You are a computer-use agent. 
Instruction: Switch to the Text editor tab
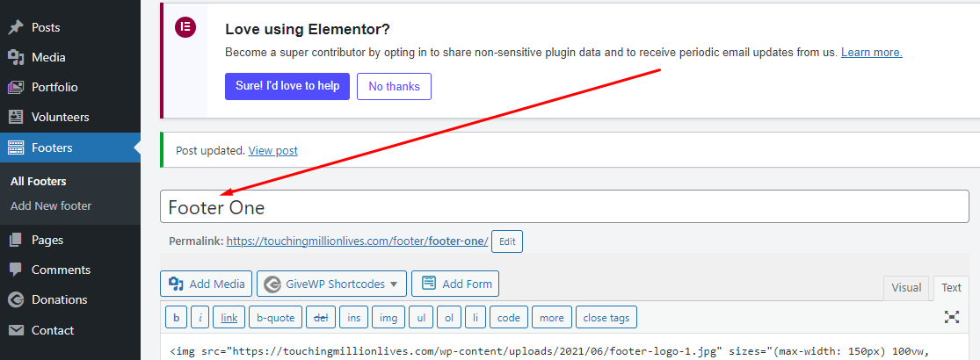tap(951, 288)
